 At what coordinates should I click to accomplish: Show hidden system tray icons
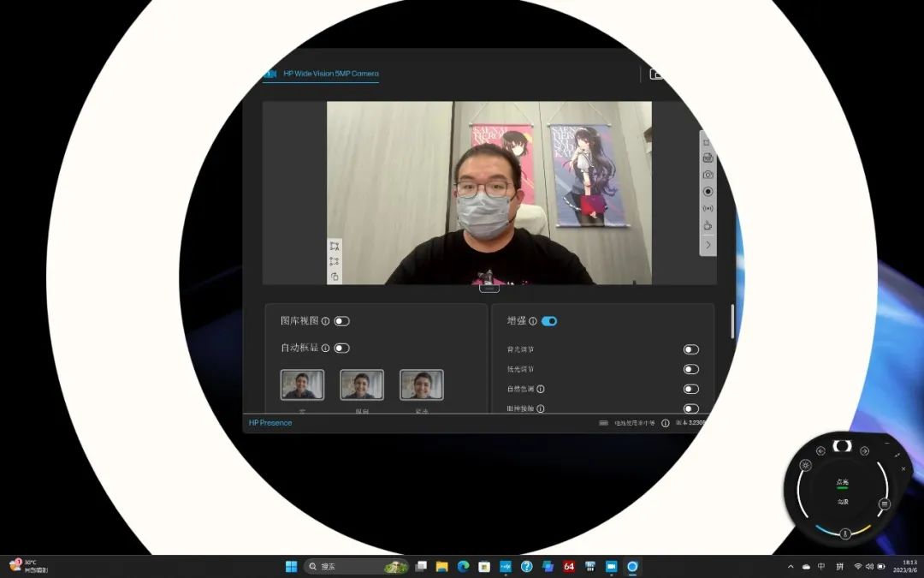click(x=791, y=567)
